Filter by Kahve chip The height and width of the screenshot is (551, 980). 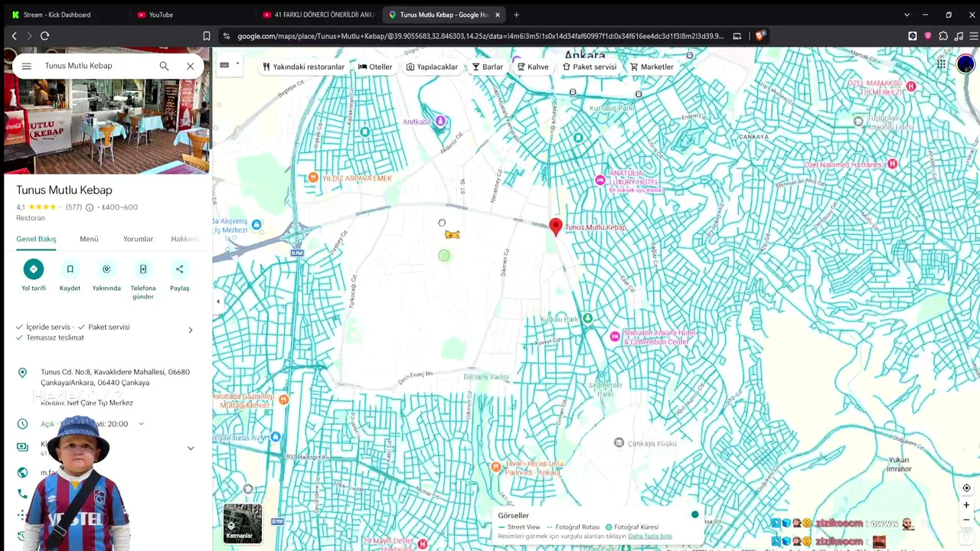tap(533, 67)
